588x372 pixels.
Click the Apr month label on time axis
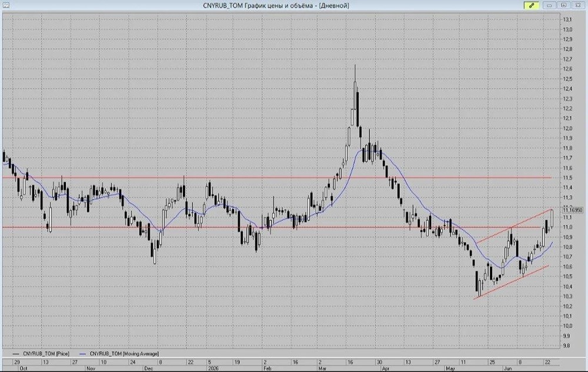(386, 368)
